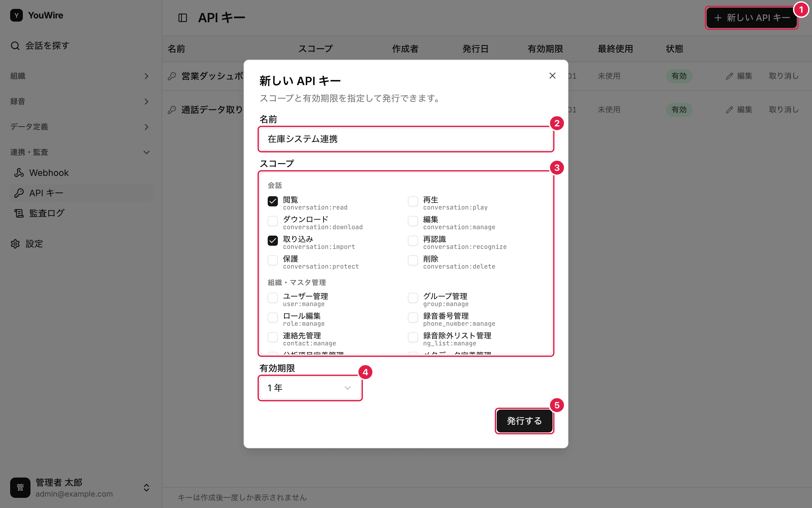Tick the ダウンロード scope checkbox
This screenshot has width=812, height=508.
pos(273,221)
